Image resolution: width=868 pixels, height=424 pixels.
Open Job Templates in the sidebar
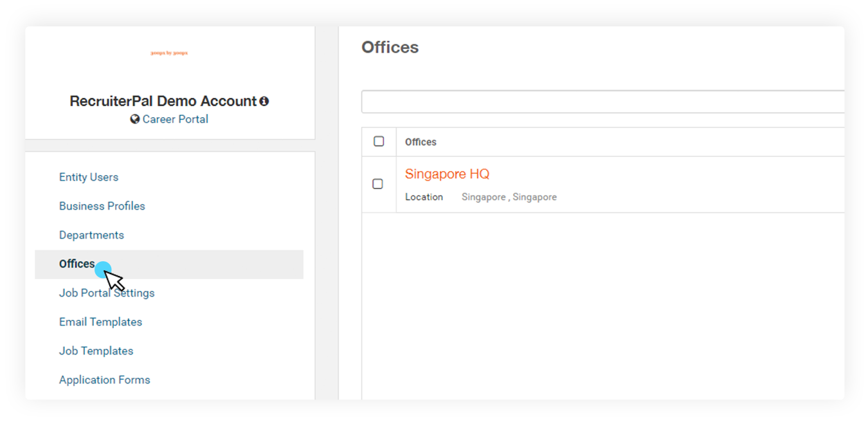96,351
